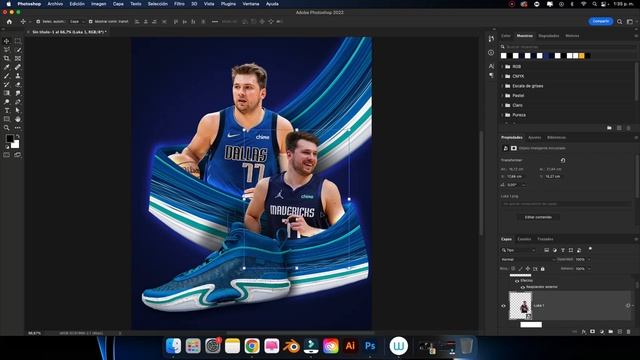Open the Paragraph panel icon in side strip
The width and height of the screenshot is (640, 360).
point(491,76)
